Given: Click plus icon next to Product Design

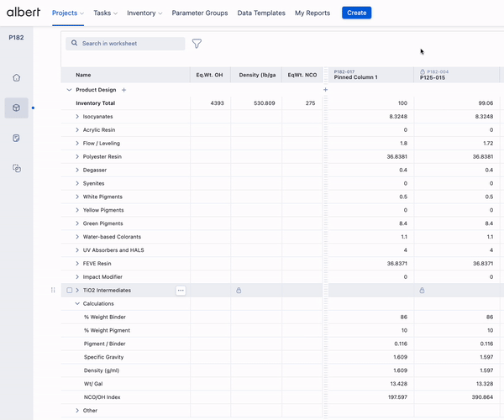Looking at the screenshot, I should click(x=124, y=90).
